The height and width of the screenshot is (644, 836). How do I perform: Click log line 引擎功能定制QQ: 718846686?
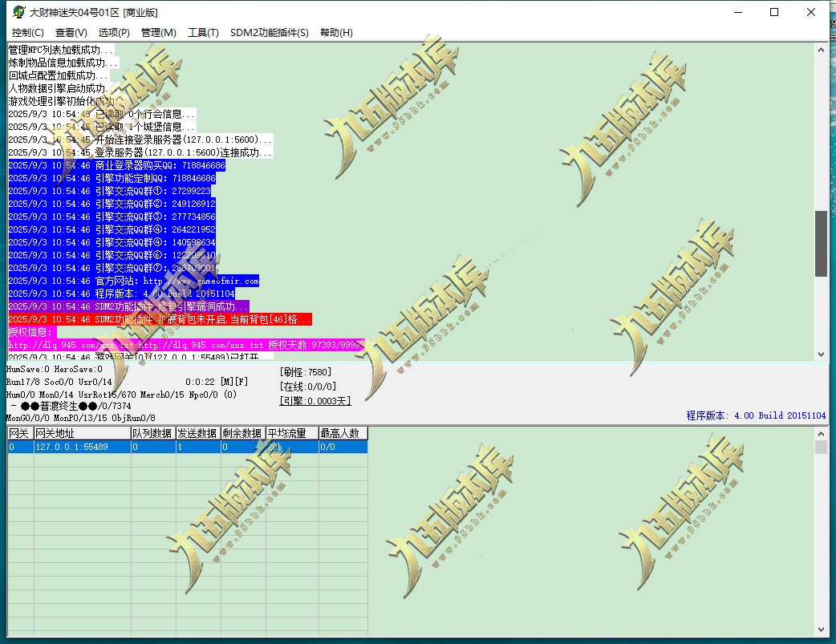112,178
